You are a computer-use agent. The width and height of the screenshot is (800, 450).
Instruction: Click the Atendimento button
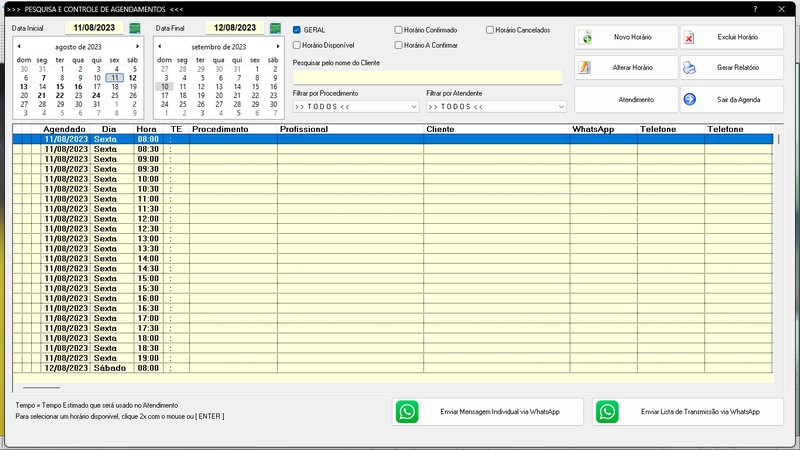(626, 99)
